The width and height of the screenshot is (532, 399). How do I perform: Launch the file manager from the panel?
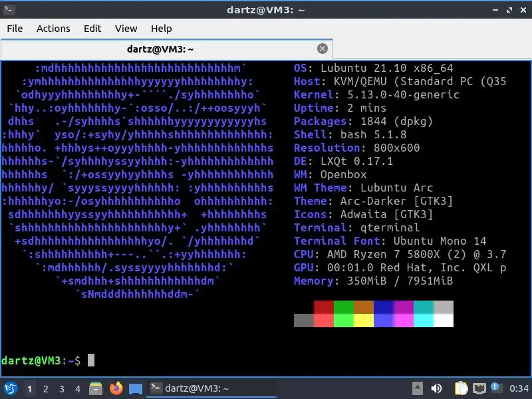point(96,388)
